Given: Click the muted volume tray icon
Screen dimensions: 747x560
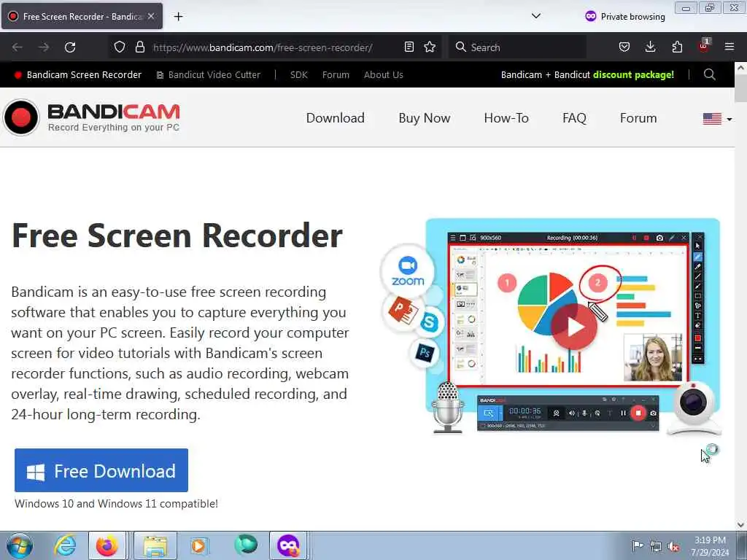Looking at the screenshot, I should click(x=673, y=547).
